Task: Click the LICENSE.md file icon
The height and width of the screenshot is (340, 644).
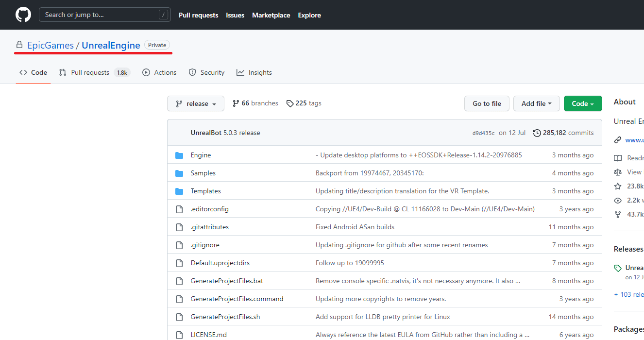Action: pos(179,335)
